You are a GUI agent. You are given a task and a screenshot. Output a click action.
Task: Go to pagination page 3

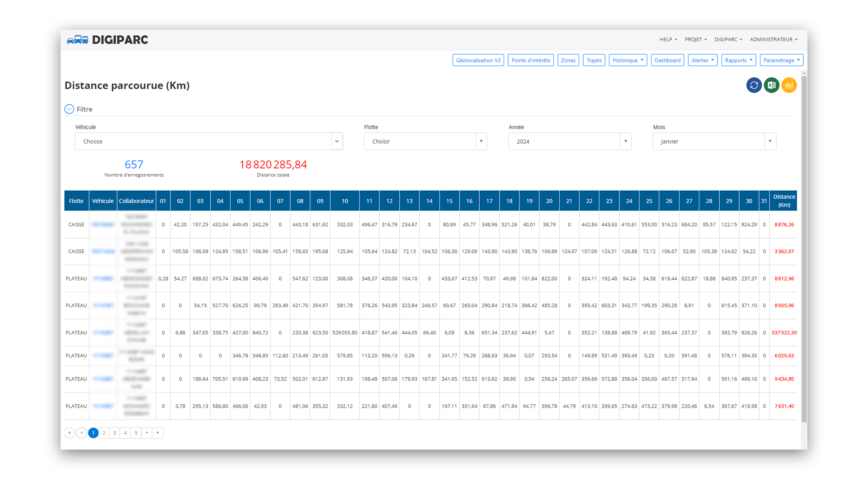115,433
